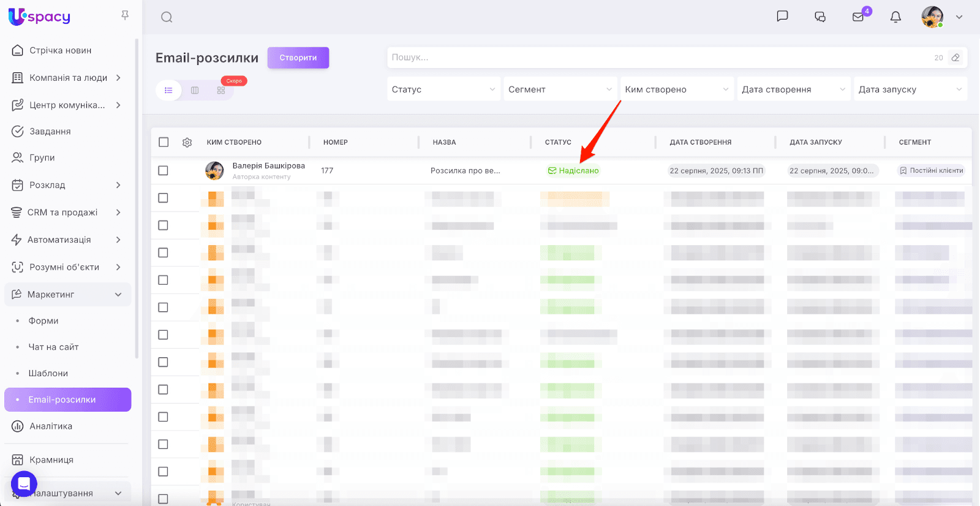Open the notifications bell
This screenshot has height=506, width=980.
(895, 17)
